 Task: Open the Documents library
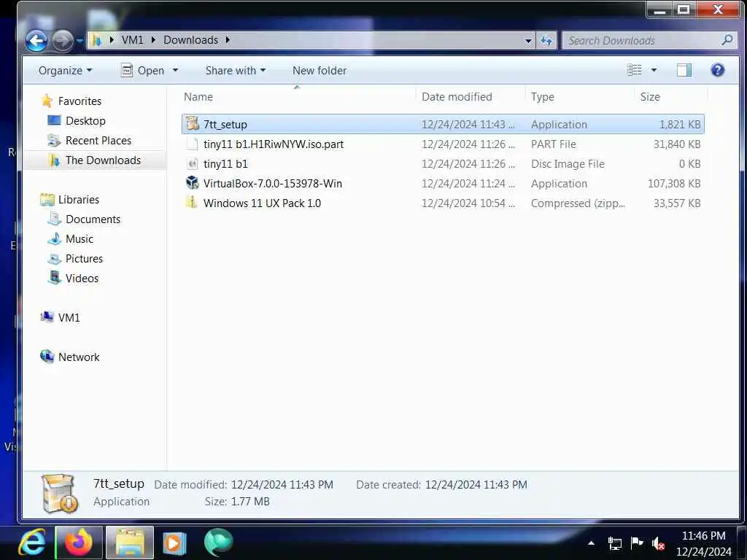[x=93, y=219]
